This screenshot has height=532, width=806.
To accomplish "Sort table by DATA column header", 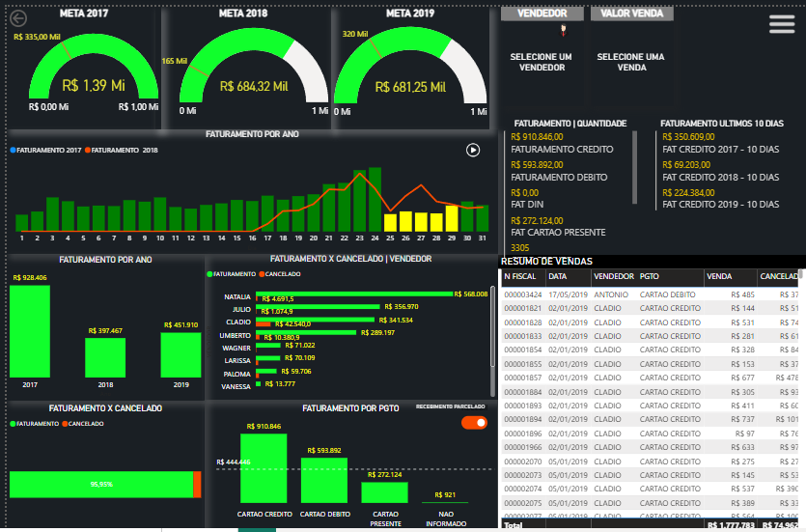I will coord(557,276).
